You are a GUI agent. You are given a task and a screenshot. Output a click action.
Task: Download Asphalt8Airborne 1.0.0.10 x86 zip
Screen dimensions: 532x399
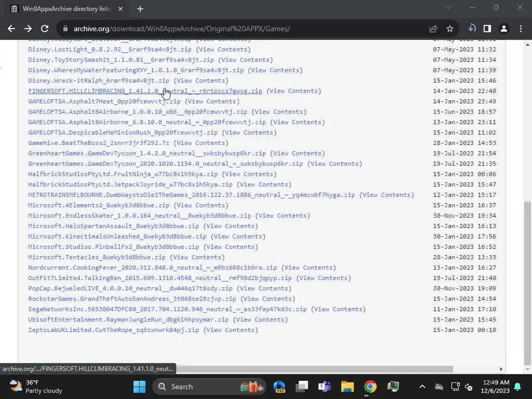137,112
